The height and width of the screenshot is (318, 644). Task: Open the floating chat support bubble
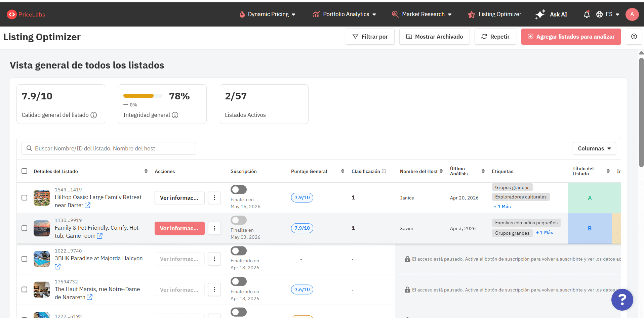(x=622, y=300)
